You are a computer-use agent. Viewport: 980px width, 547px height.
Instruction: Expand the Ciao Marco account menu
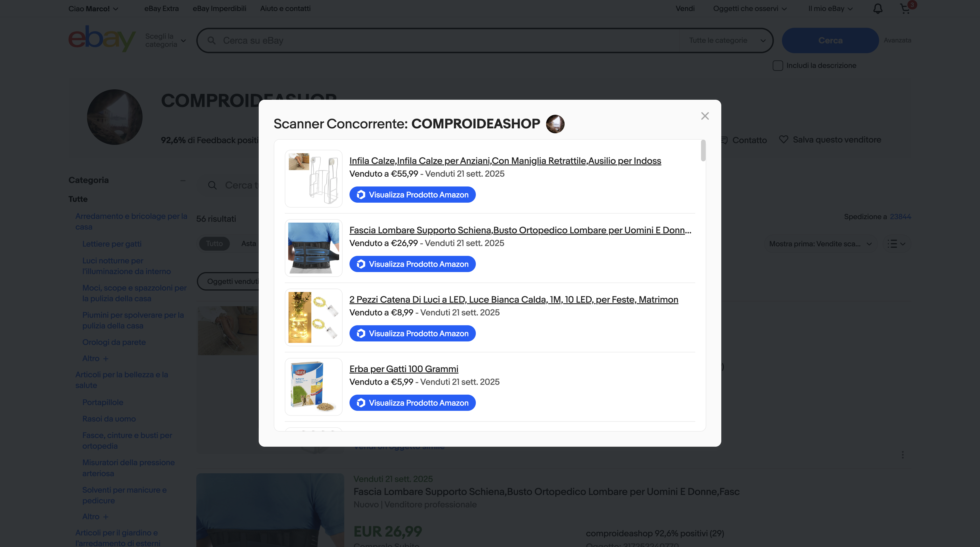click(93, 8)
